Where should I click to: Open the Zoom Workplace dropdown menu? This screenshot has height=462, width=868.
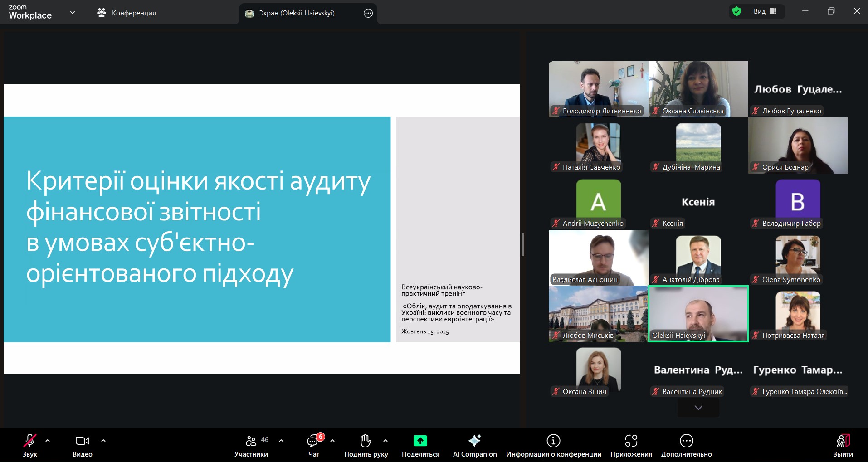click(73, 13)
